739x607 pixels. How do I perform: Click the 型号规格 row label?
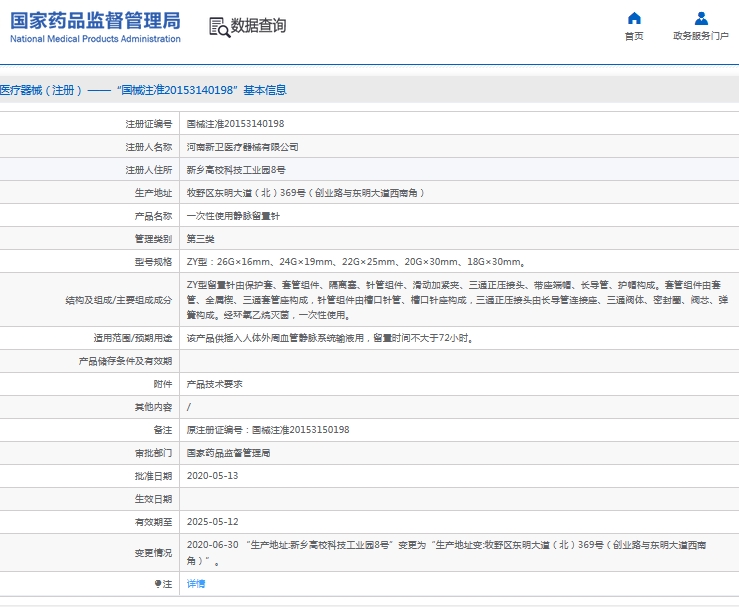pyautogui.click(x=153, y=262)
